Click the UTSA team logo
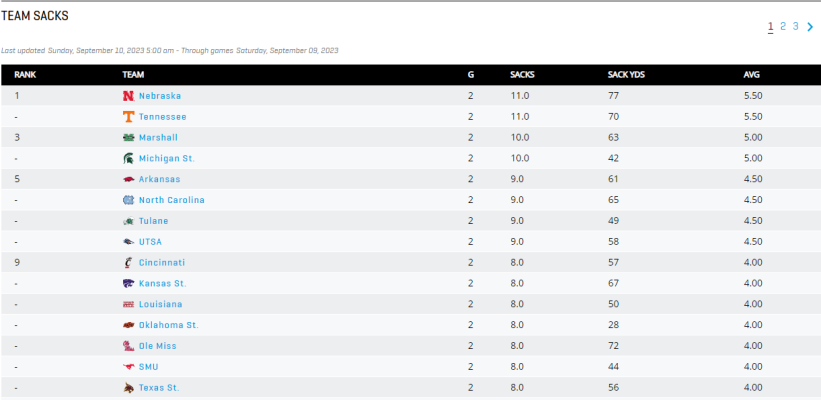 coord(128,242)
